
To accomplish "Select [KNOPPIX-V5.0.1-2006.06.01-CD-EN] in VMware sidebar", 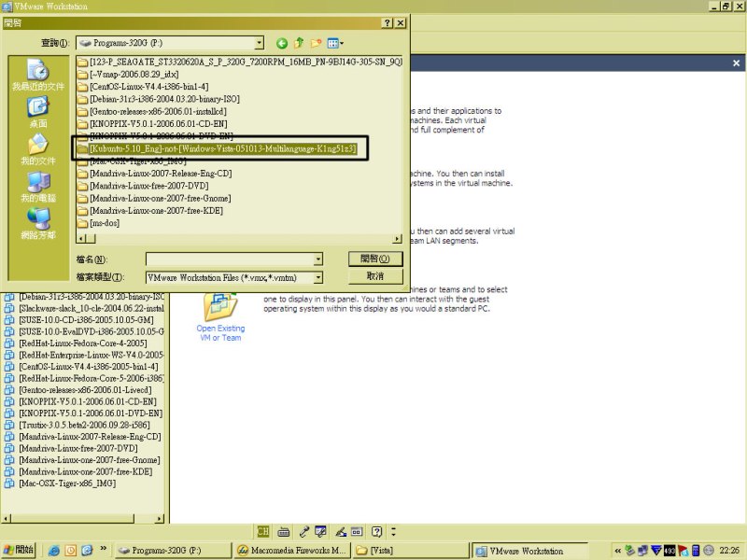I will [88, 402].
